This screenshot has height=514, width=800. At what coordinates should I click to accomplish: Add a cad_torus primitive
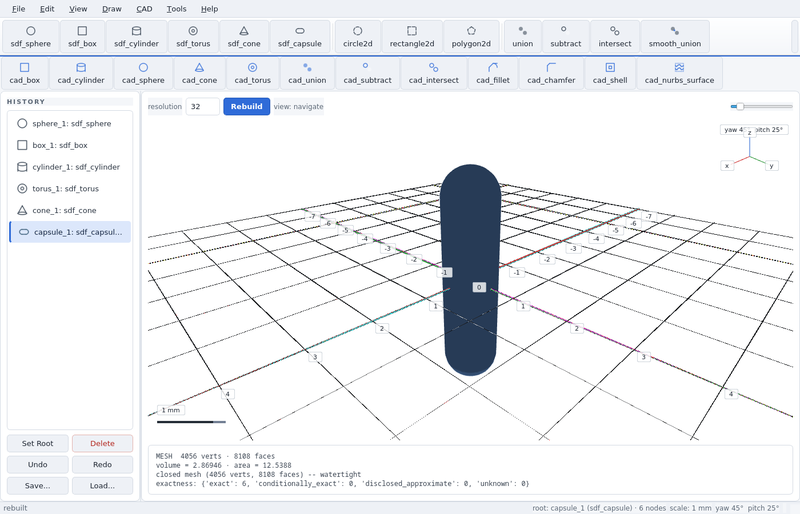pyautogui.click(x=253, y=74)
